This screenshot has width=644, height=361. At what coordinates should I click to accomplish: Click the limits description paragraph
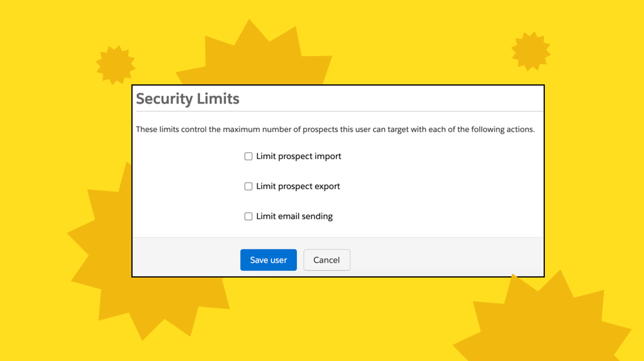coord(335,130)
